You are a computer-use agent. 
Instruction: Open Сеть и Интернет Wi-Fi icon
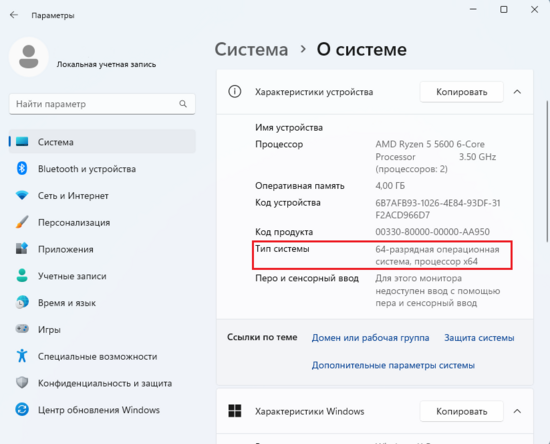point(22,195)
